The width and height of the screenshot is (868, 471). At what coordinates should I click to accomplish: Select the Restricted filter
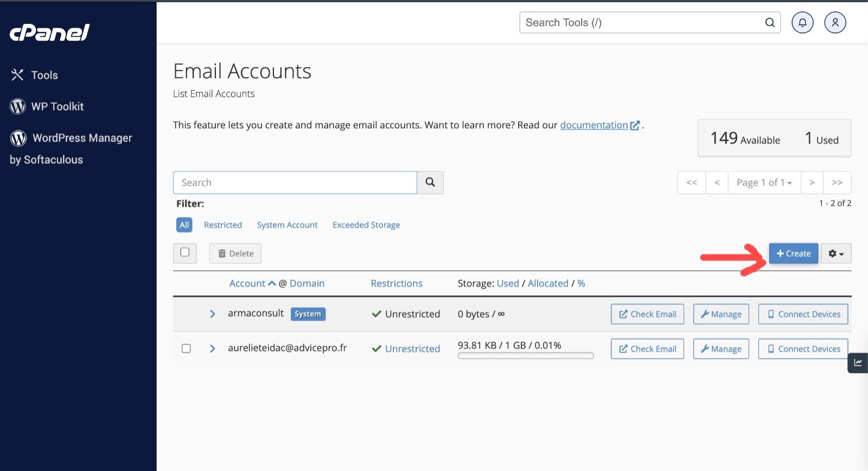point(223,225)
